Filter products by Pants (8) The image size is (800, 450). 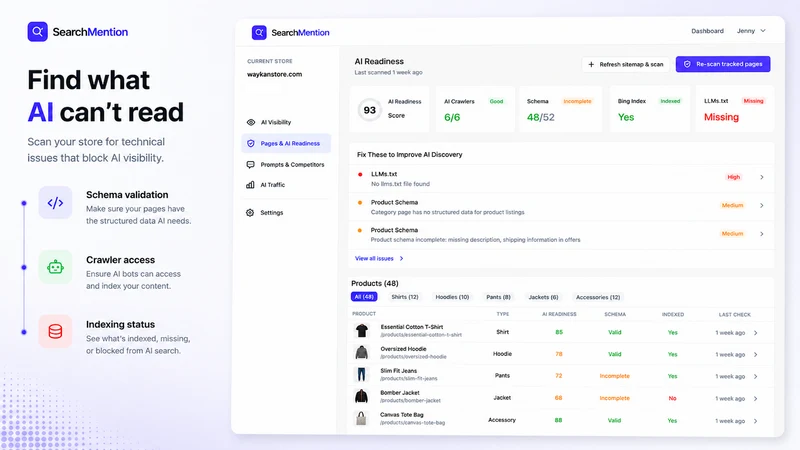click(x=498, y=297)
